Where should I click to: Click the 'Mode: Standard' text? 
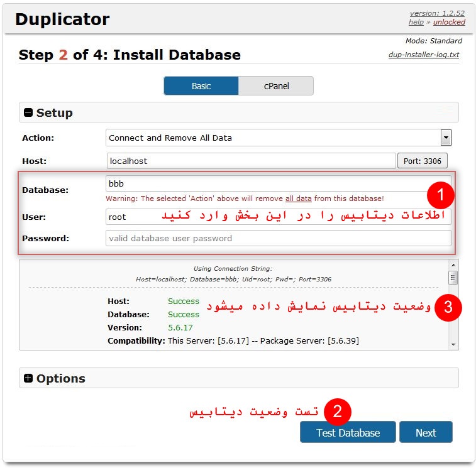(433, 41)
